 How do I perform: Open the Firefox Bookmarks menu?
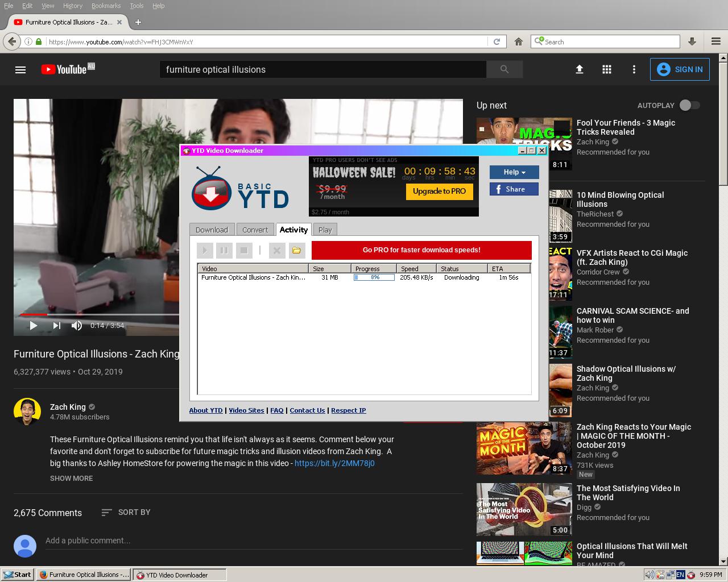pyautogui.click(x=106, y=6)
